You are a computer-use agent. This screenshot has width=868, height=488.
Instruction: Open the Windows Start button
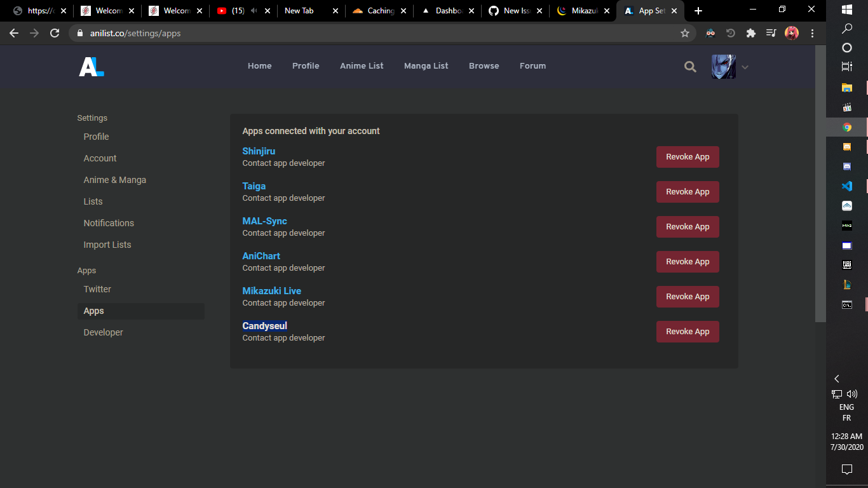[x=846, y=10]
